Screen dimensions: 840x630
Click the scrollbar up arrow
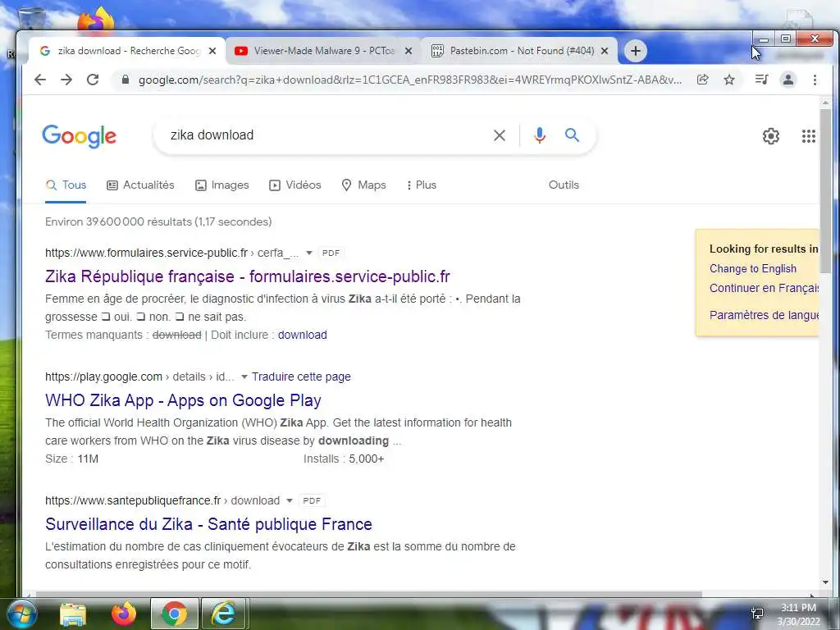[825, 103]
